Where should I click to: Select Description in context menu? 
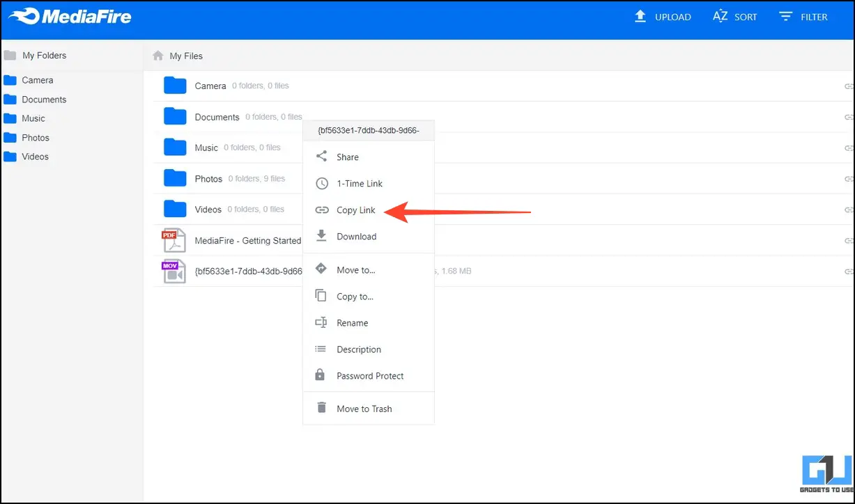[369, 349]
